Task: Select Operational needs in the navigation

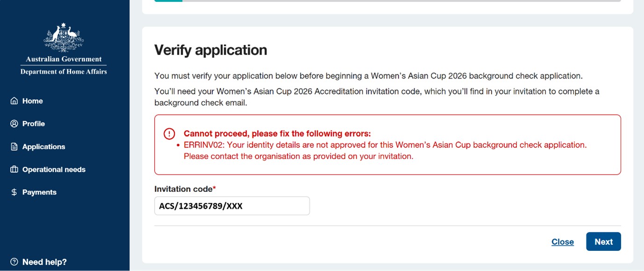Action: (x=54, y=169)
